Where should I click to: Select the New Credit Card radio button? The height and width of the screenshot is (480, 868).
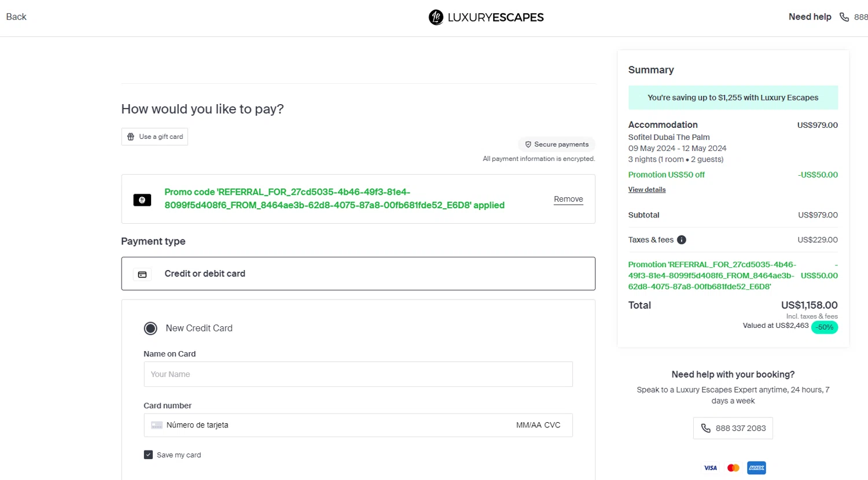pos(150,328)
